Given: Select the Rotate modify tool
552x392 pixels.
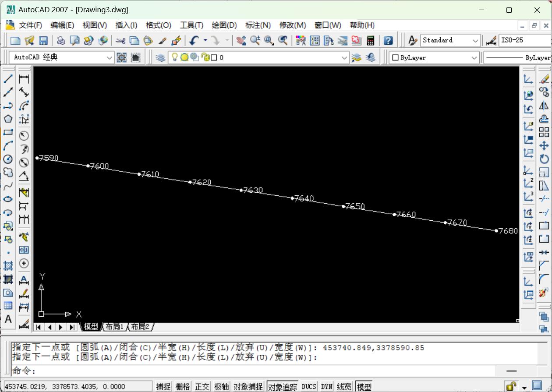Looking at the screenshot, I should click(x=544, y=159).
